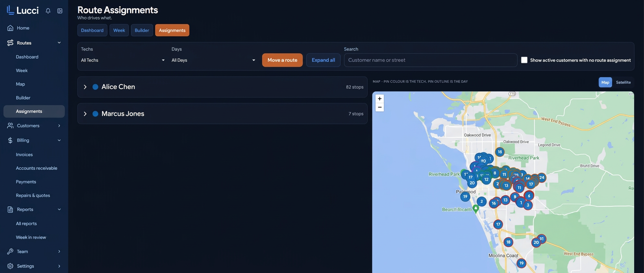Expand the Alice Chen row

click(x=85, y=87)
